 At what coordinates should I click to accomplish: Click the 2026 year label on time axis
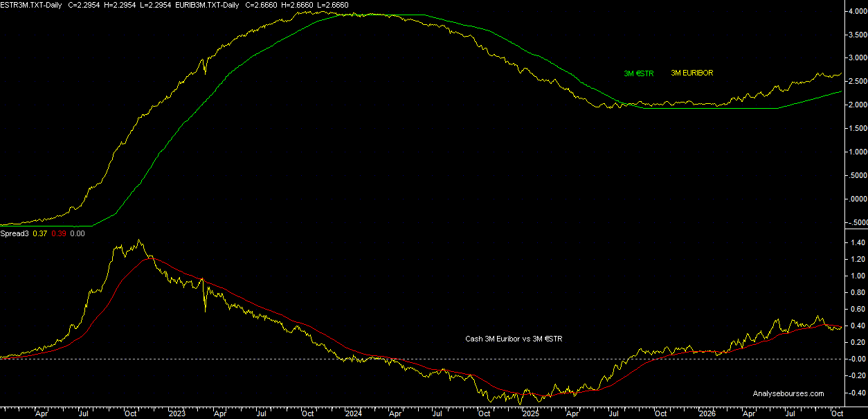point(707,413)
